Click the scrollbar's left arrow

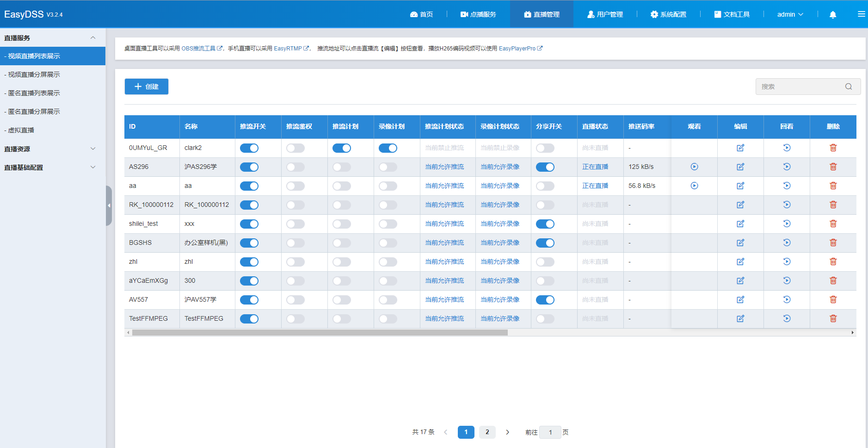(128, 333)
